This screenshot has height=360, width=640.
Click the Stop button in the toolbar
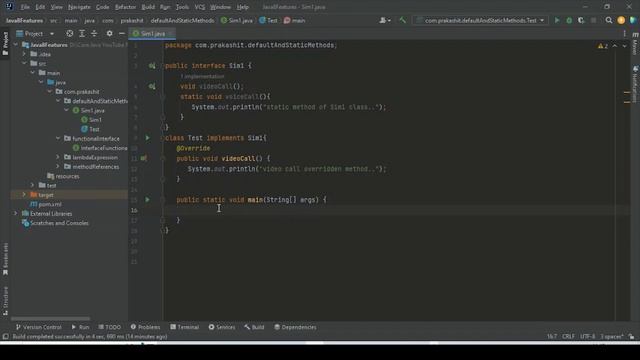[593, 20]
